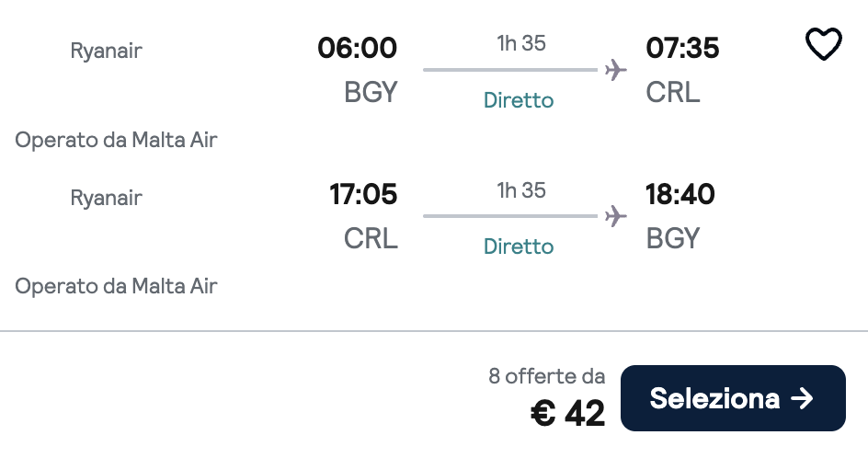Click the € 42 price
The width and height of the screenshot is (868, 458).
568,414
